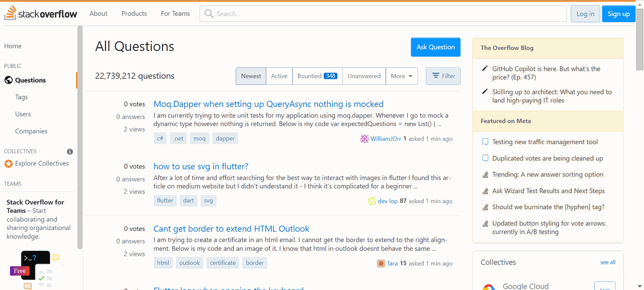
Task: Open the Moq.Dapper QueryAsync question
Action: click(268, 104)
